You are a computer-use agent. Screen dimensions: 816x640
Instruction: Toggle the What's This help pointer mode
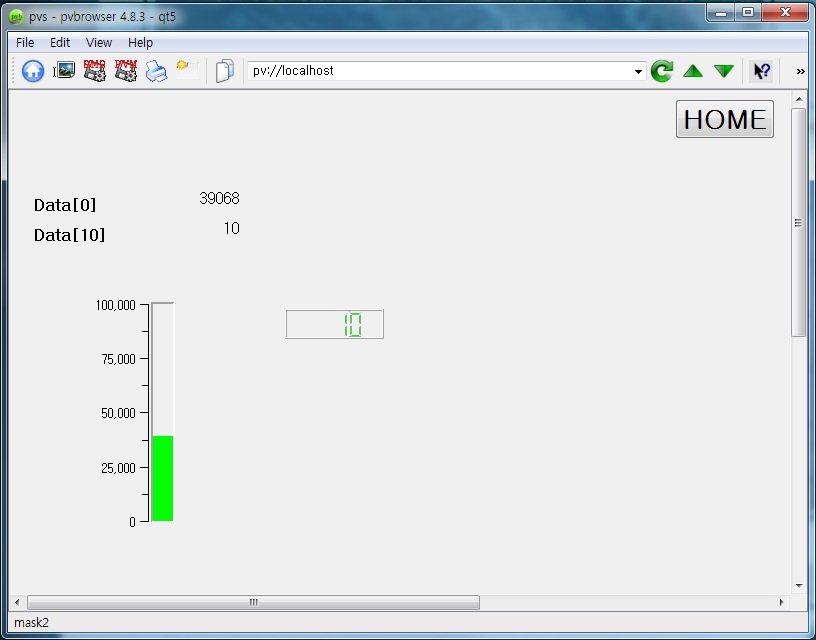pos(760,70)
